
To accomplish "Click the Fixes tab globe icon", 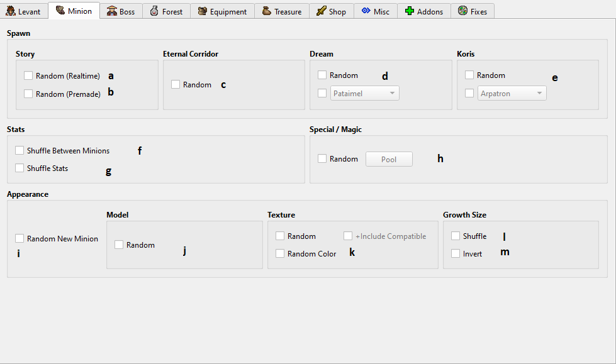I will click(462, 11).
